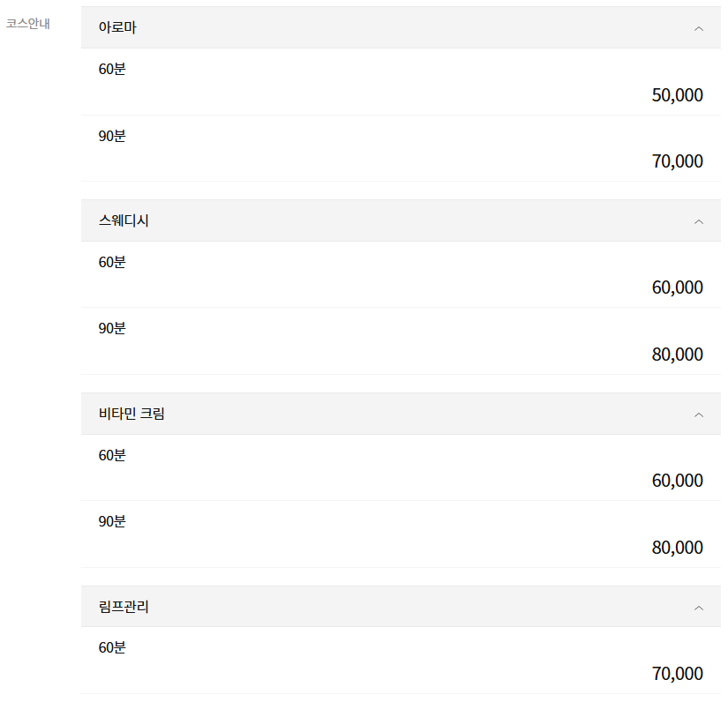
Task: Select the 아로마 60분 option
Action: (112, 69)
